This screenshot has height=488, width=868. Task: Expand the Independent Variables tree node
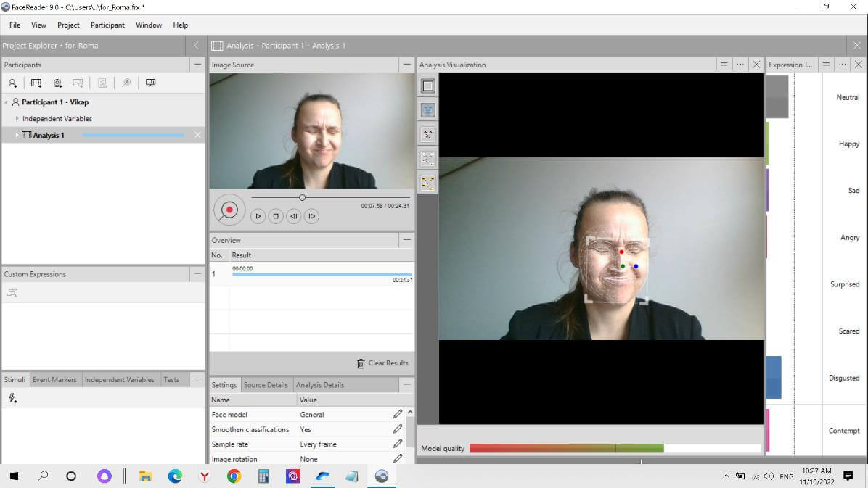pos(17,118)
